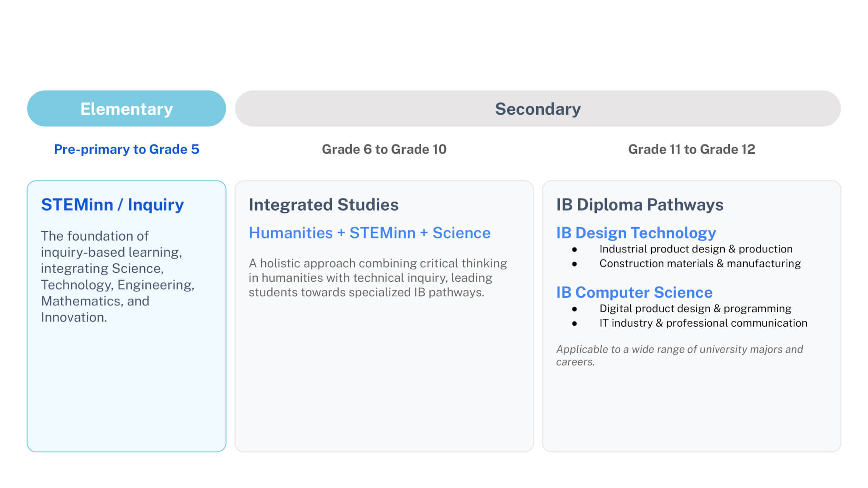The width and height of the screenshot is (868, 488).
Task: Click the Integrated Studies heading
Action: coord(323,205)
